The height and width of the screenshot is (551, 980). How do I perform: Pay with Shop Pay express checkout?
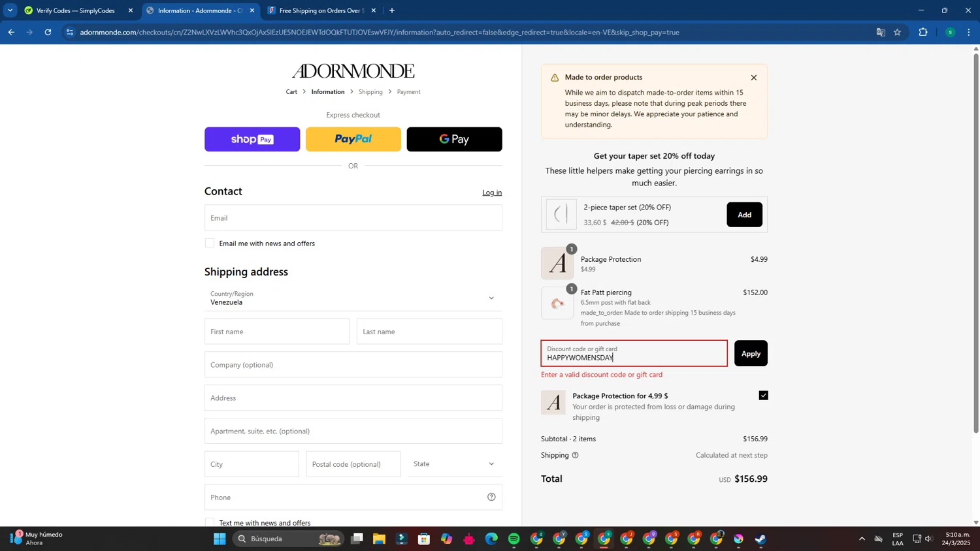(x=252, y=139)
